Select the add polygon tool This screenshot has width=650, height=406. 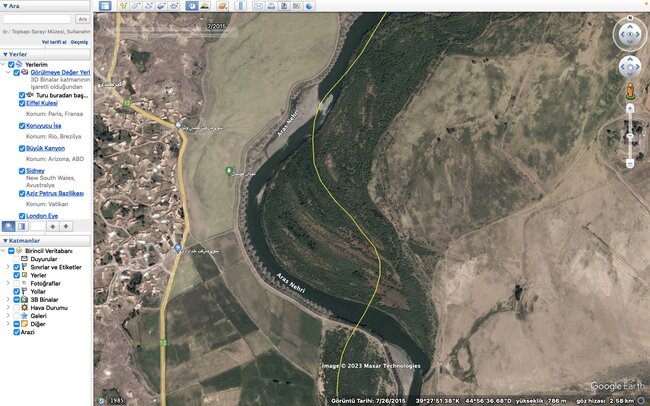pos(135,6)
